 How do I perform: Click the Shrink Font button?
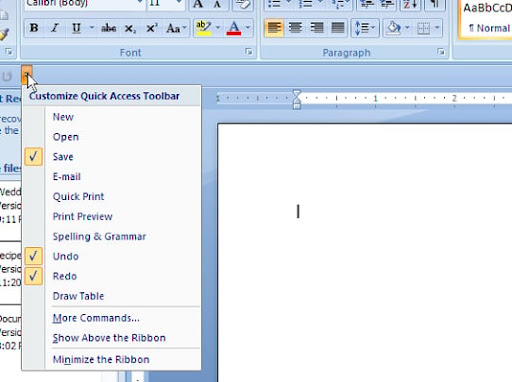[x=217, y=4]
